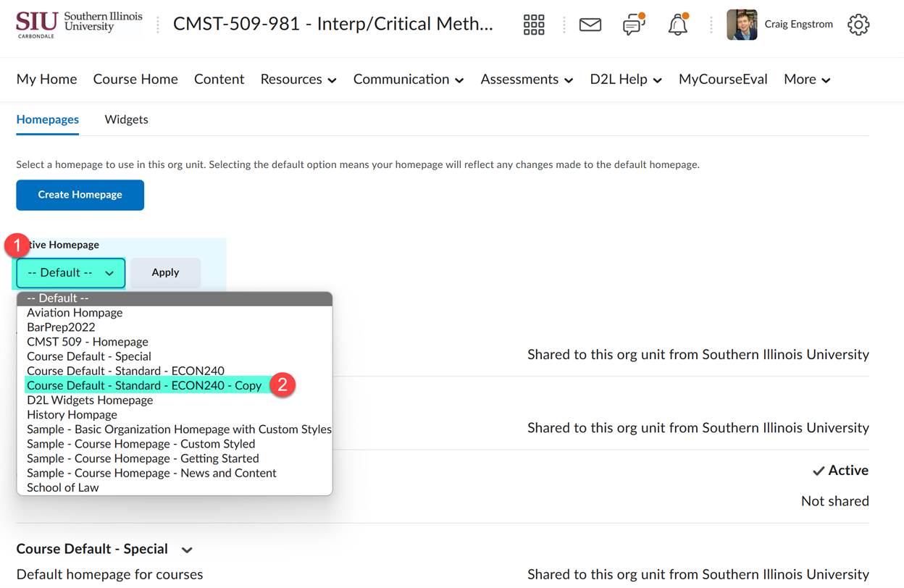904x588 pixels.
Task: Select Course Default - Standard - ECON240 - Copy
Action: (x=144, y=385)
